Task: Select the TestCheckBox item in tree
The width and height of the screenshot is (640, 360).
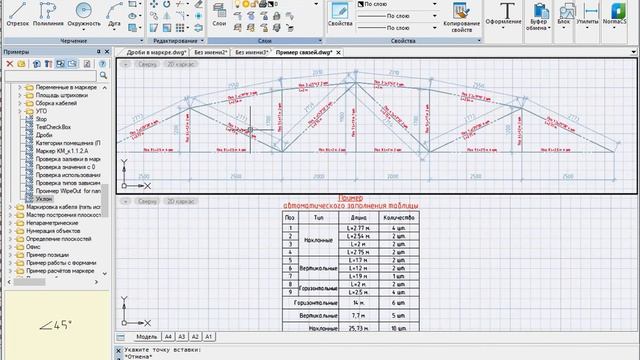Action: [53, 127]
